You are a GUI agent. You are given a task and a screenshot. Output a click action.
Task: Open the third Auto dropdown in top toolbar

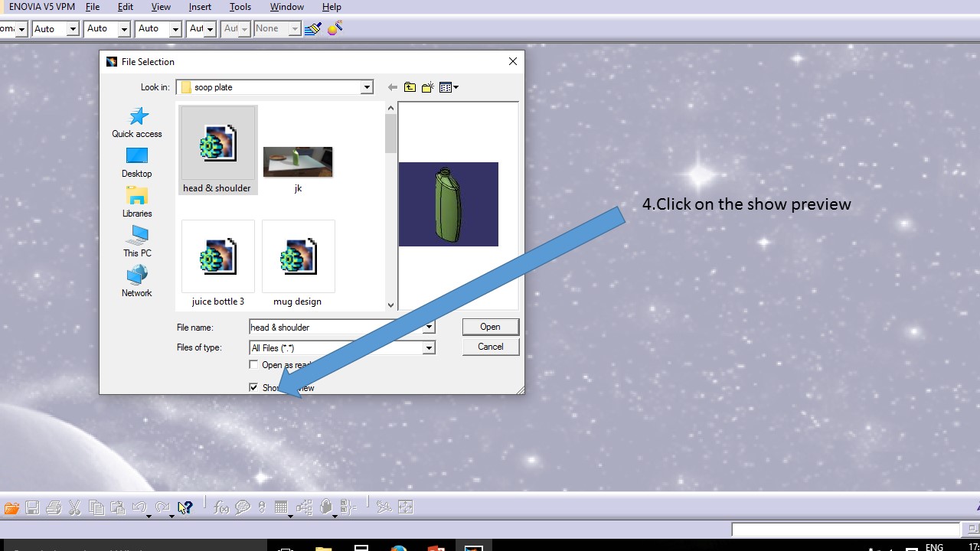(x=175, y=29)
